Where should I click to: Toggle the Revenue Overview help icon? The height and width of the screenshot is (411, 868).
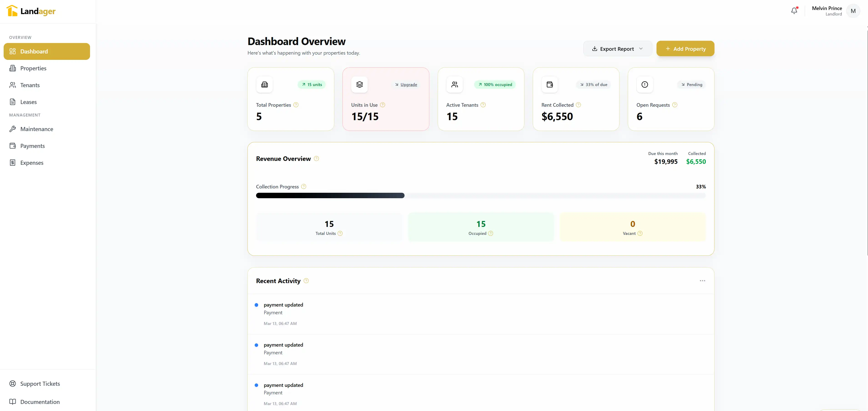316,158
